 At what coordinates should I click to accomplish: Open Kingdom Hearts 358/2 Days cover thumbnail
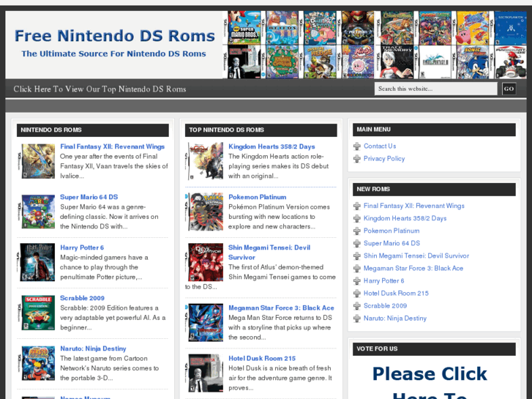(x=205, y=161)
